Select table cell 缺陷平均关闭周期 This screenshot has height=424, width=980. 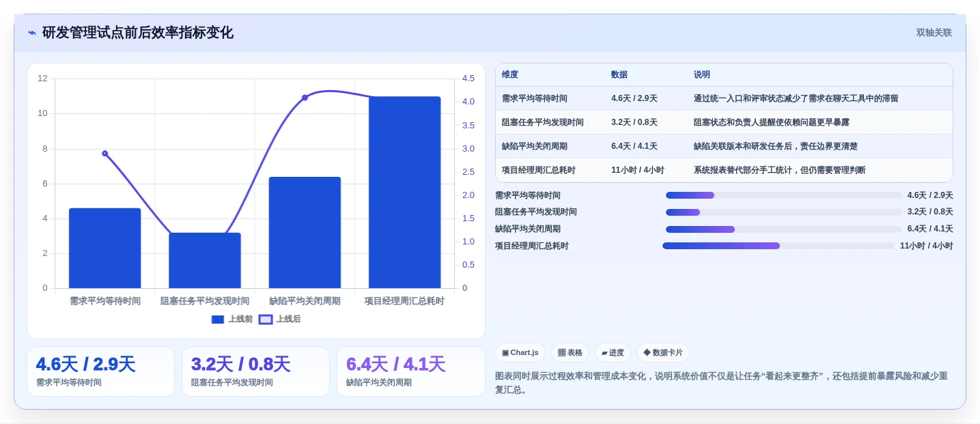point(535,146)
